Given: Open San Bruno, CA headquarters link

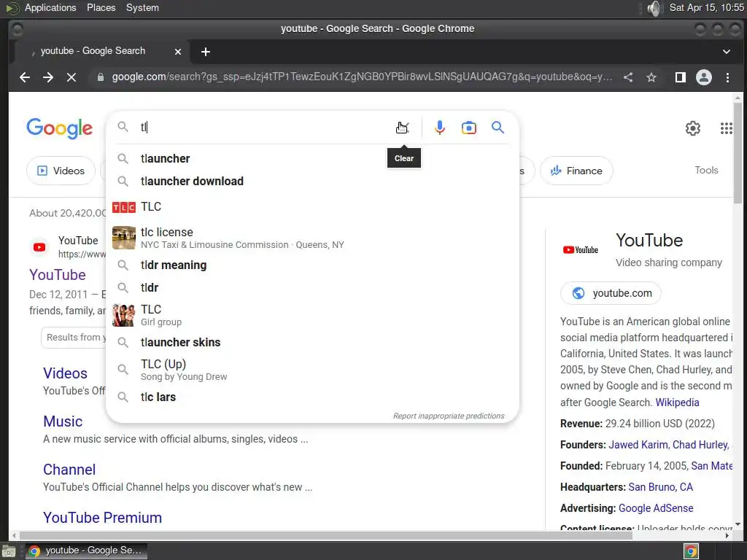Looking at the screenshot, I should (660, 487).
